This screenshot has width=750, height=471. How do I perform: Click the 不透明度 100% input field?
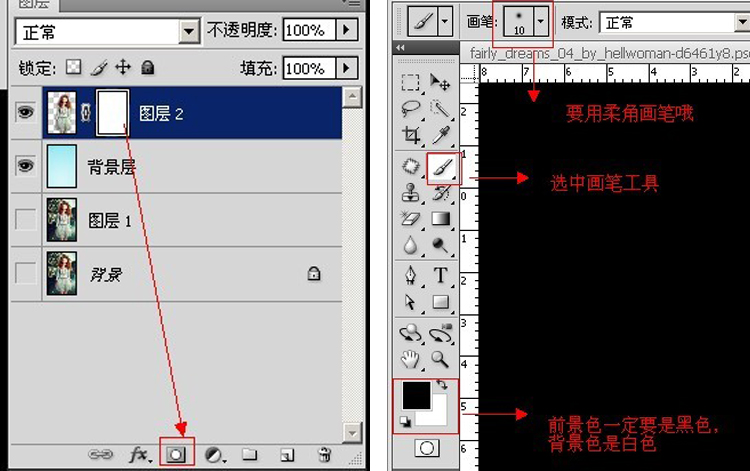pyautogui.click(x=309, y=30)
